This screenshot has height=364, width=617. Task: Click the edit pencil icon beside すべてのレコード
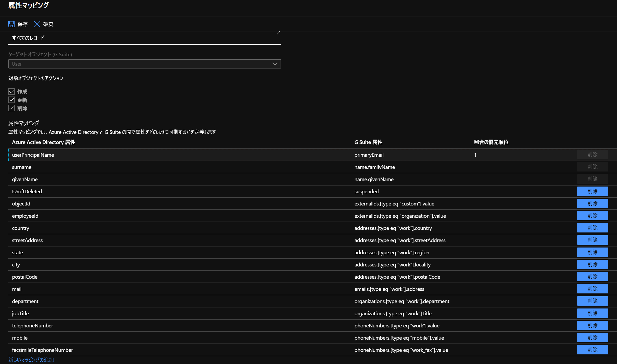pyautogui.click(x=278, y=33)
